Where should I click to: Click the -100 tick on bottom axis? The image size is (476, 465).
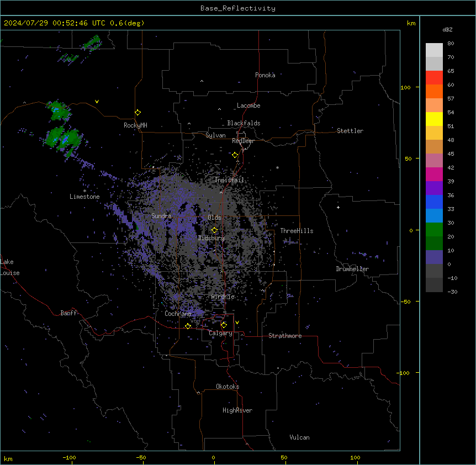click(69, 457)
